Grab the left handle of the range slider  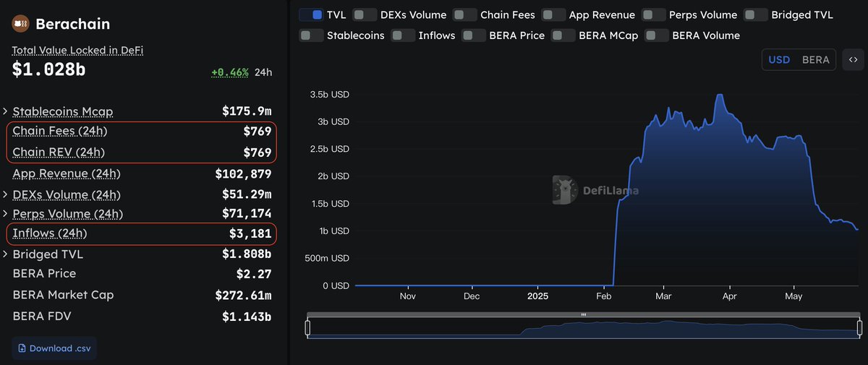[307, 328]
